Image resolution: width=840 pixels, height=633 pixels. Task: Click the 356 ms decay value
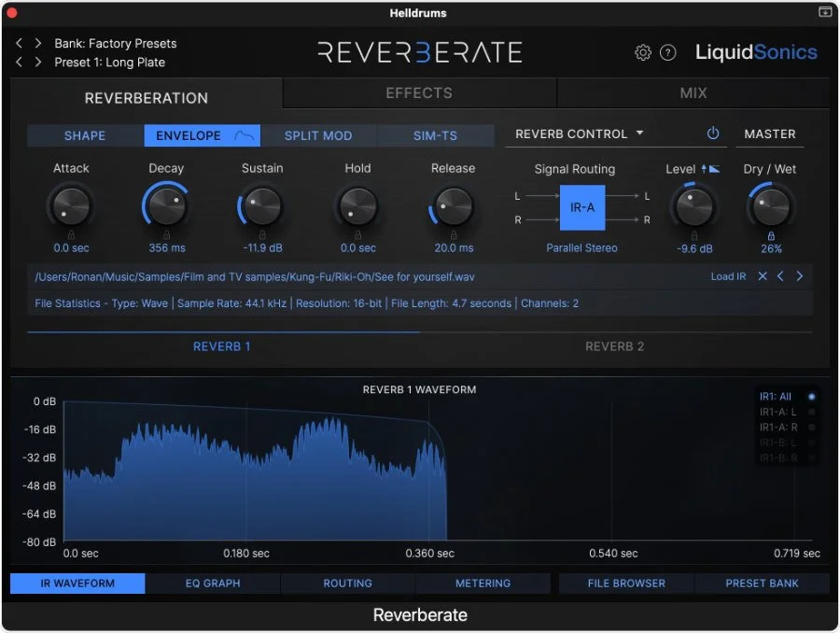coord(167,248)
